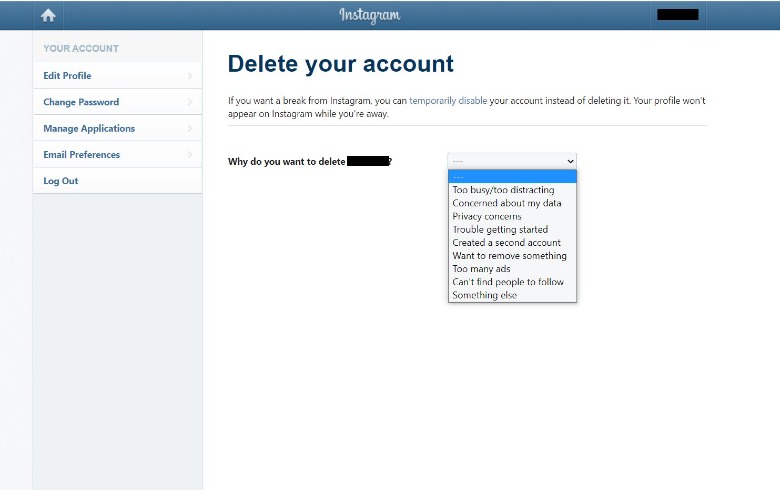Collapse the delete reason dropdown box
780x490 pixels.
(x=512, y=160)
